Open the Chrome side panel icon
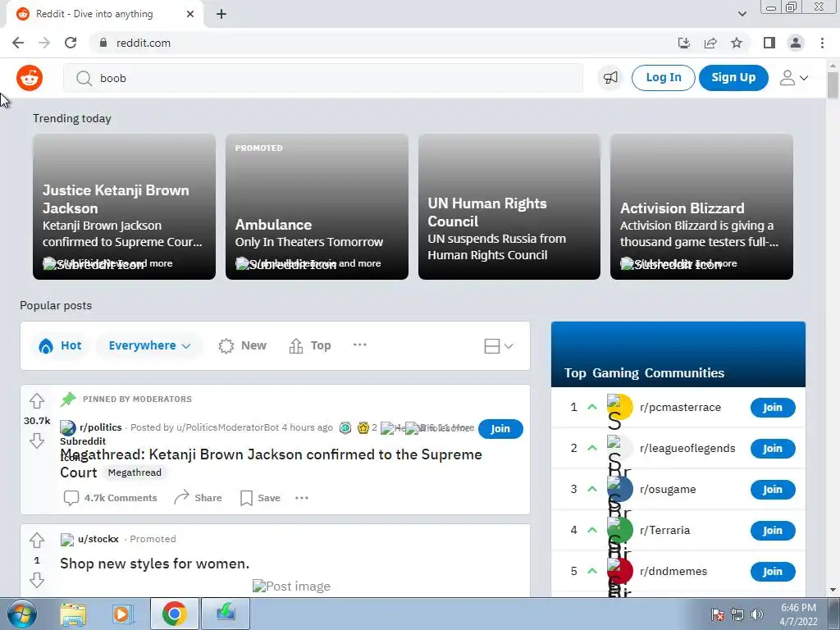This screenshot has width=840, height=630. pyautogui.click(x=769, y=43)
